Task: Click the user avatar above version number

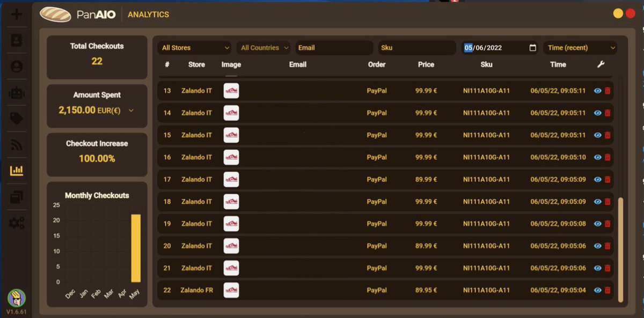Action: (17, 298)
